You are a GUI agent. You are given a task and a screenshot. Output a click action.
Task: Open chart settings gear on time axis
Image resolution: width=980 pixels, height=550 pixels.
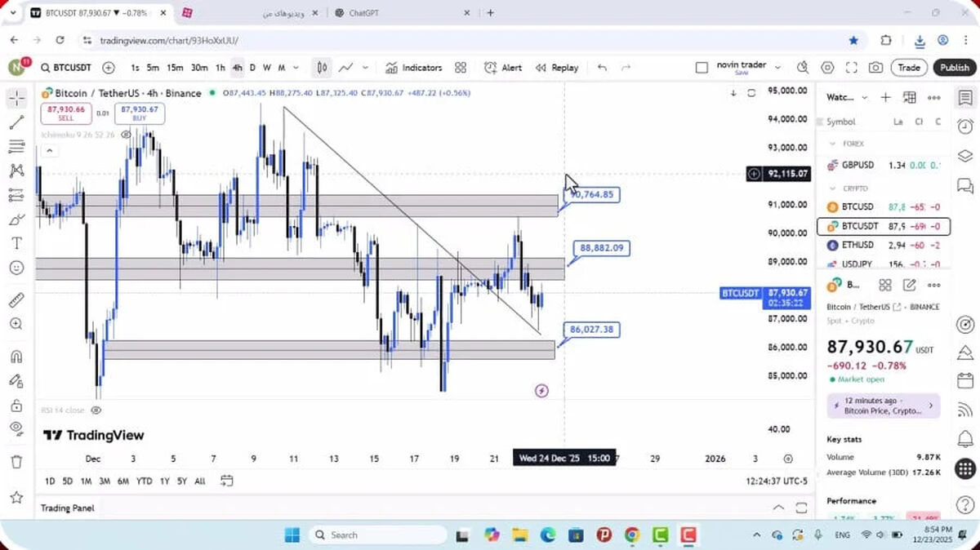pyautogui.click(x=788, y=459)
